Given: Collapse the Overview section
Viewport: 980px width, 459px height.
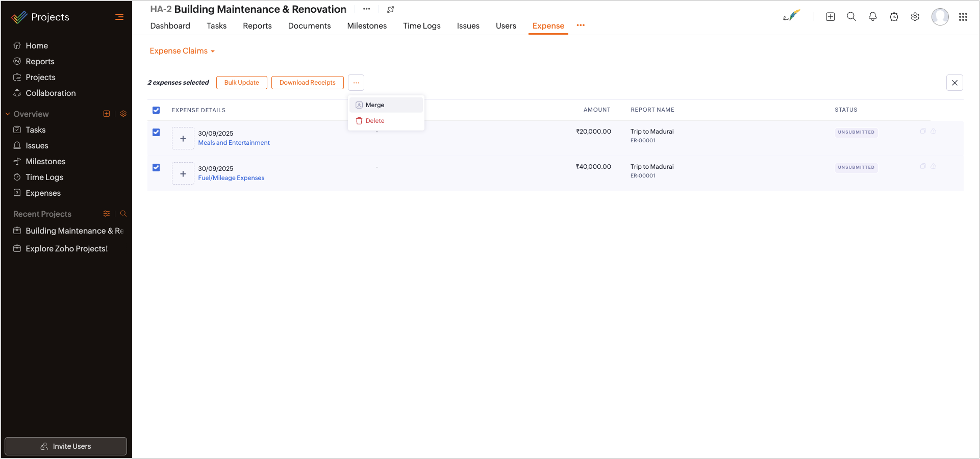Looking at the screenshot, I should point(8,114).
